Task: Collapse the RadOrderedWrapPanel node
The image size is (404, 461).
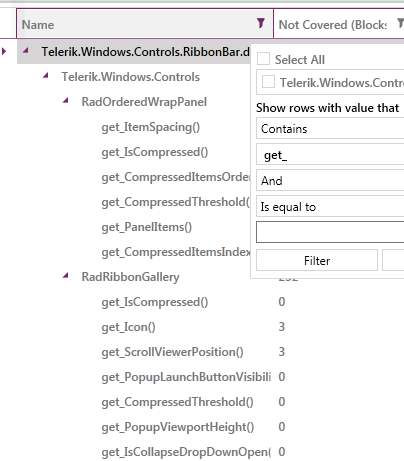Action: point(66,101)
